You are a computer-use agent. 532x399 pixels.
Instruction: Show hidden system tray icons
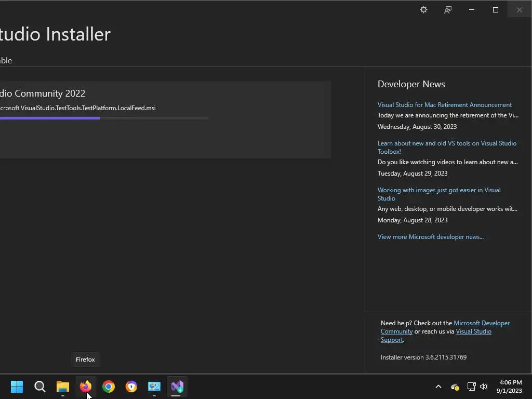pyautogui.click(x=438, y=387)
